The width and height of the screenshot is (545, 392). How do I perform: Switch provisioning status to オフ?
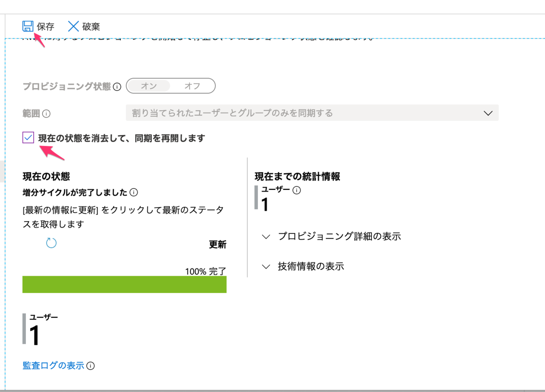[192, 86]
